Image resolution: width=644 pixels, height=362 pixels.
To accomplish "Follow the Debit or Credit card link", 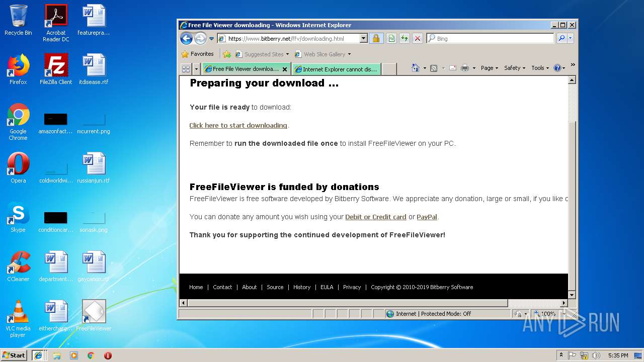I will 375,217.
